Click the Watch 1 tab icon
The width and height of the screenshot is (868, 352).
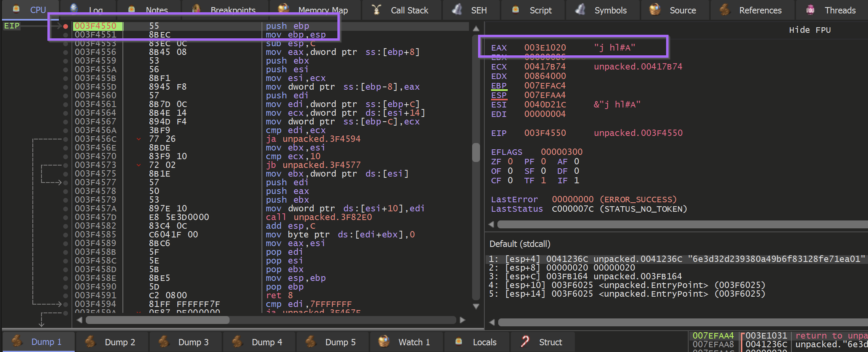click(x=384, y=341)
